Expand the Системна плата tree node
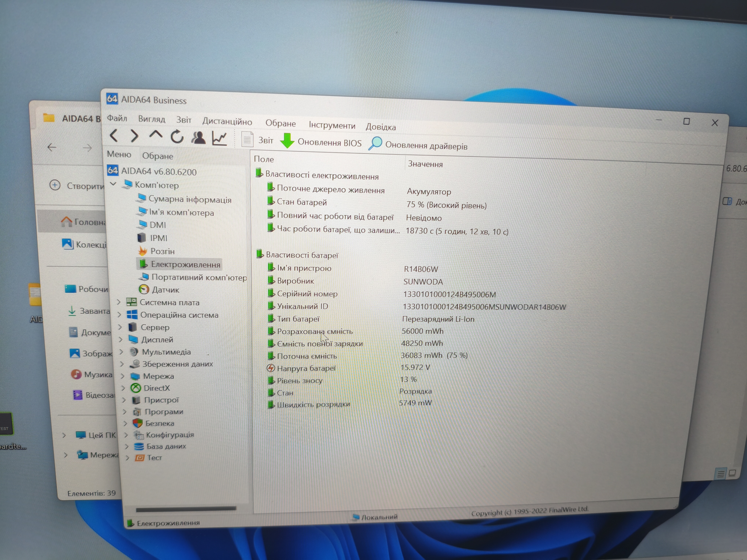Image resolution: width=747 pixels, height=560 pixels. point(119,302)
